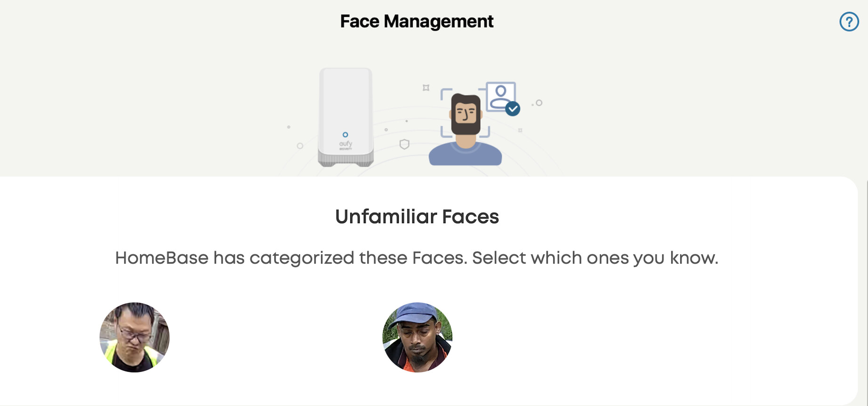Click the small circle right of the profile card
This screenshot has width=868, height=406.
point(539,103)
